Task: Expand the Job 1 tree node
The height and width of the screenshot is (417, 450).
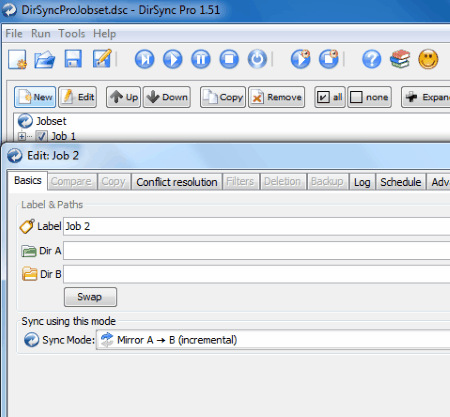Action: [x=22, y=136]
